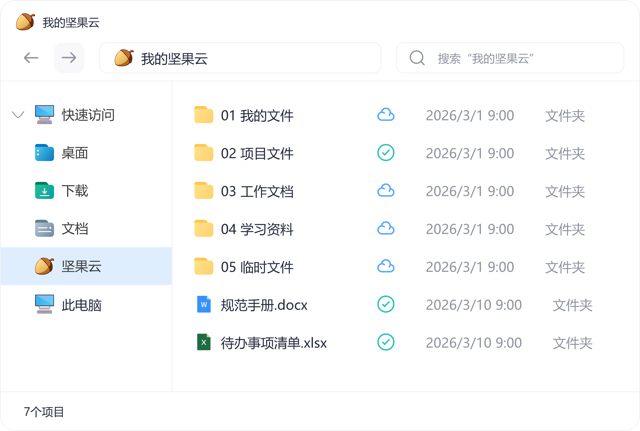Screen dimensions: 640x431
Task: Select the 01 我的文件 folder name
Action: click(x=257, y=116)
